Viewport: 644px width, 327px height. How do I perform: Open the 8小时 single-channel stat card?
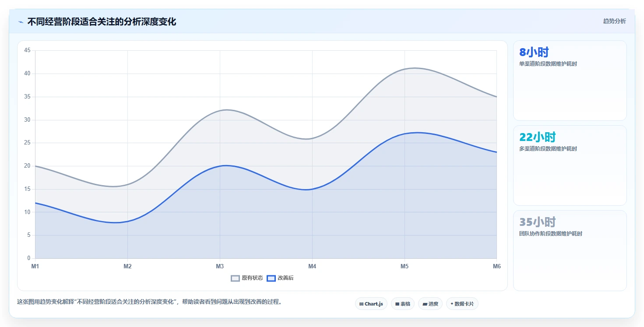[x=570, y=81]
